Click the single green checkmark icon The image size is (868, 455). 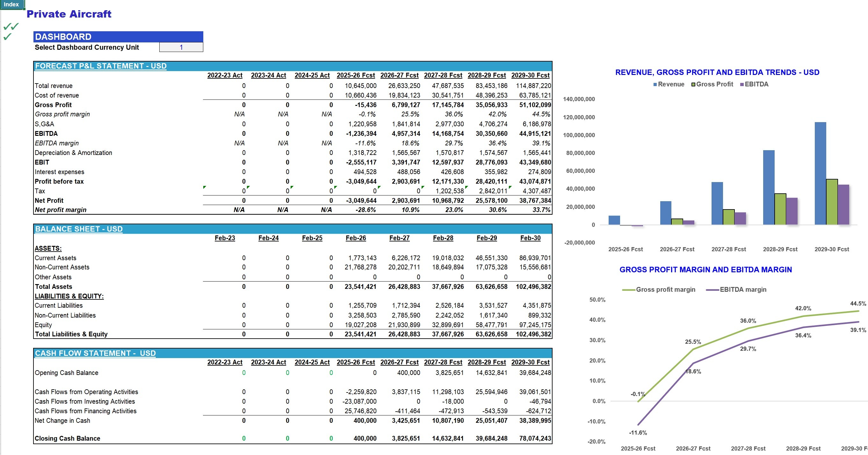coord(7,36)
